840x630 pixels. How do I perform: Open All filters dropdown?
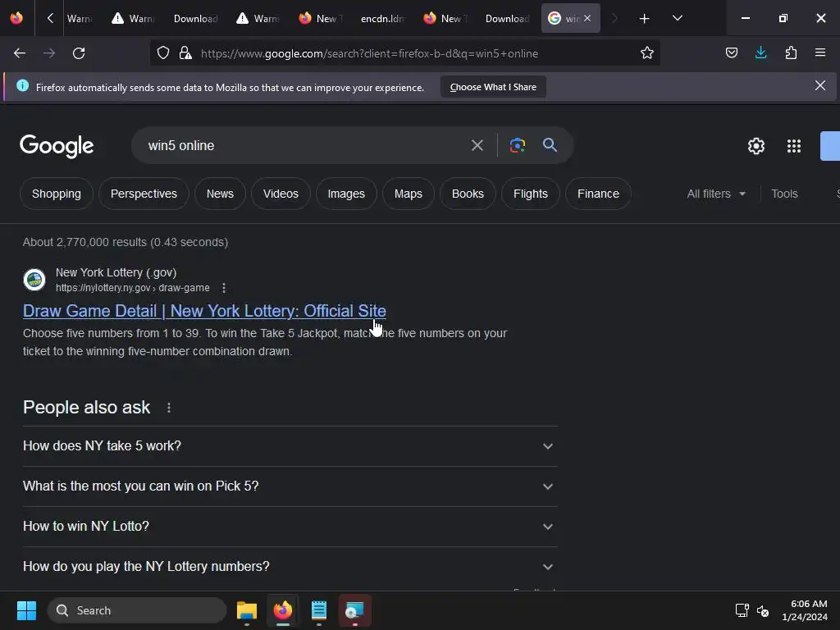(x=716, y=194)
